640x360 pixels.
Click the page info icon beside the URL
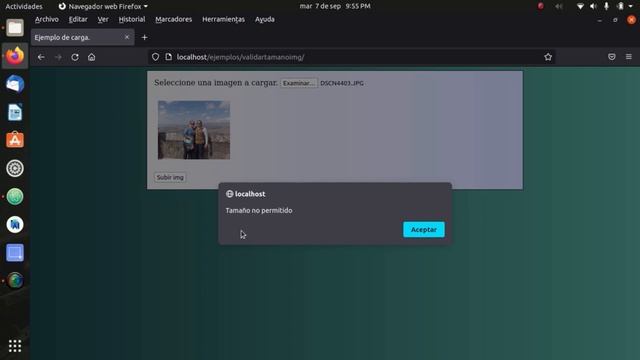[169, 57]
